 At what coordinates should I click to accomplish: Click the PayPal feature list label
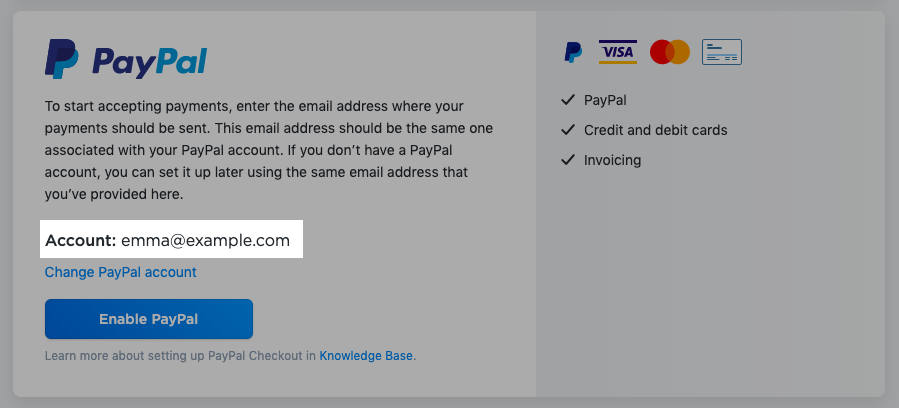click(605, 100)
